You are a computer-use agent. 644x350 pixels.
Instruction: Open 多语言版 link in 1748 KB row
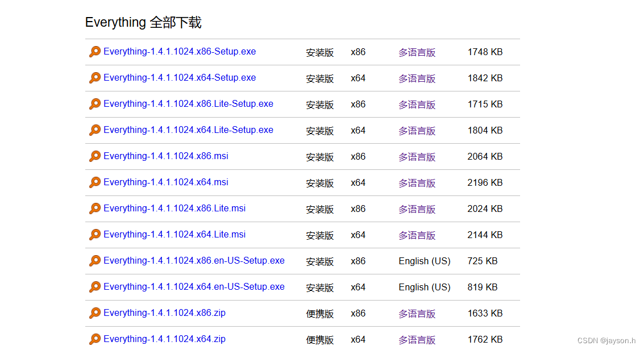pyautogui.click(x=417, y=52)
